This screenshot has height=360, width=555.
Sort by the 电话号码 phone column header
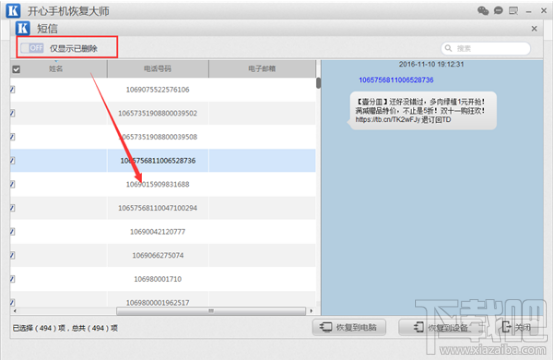point(158,69)
